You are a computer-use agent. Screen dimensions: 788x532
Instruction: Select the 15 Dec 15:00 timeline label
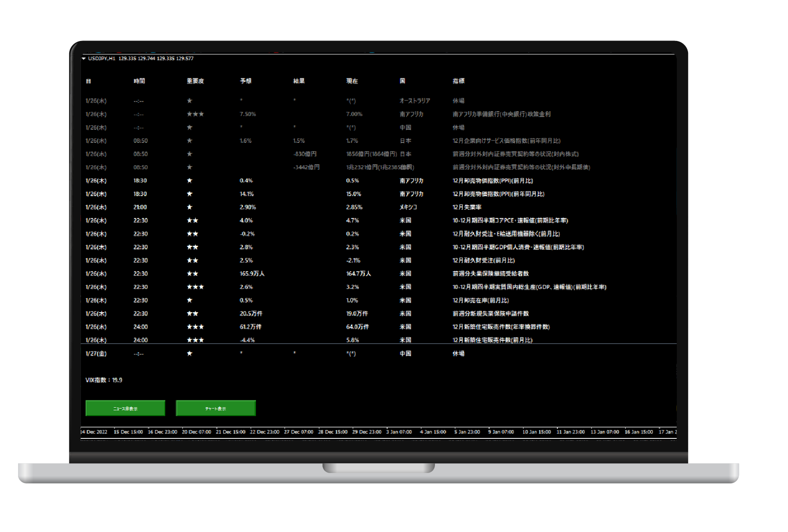(128, 432)
